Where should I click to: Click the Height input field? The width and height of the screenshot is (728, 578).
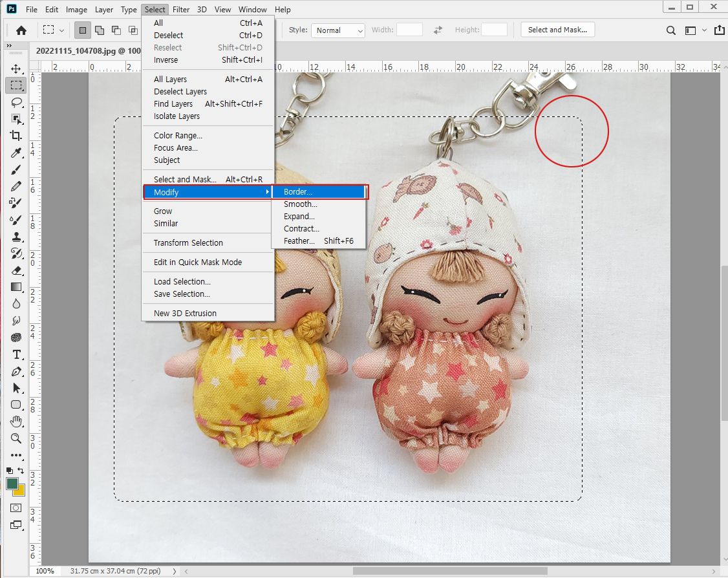click(494, 30)
